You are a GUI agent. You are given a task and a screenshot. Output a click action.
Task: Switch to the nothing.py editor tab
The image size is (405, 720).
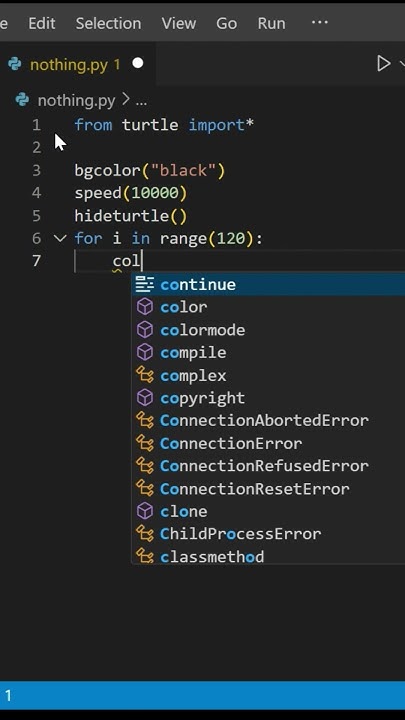76,64
